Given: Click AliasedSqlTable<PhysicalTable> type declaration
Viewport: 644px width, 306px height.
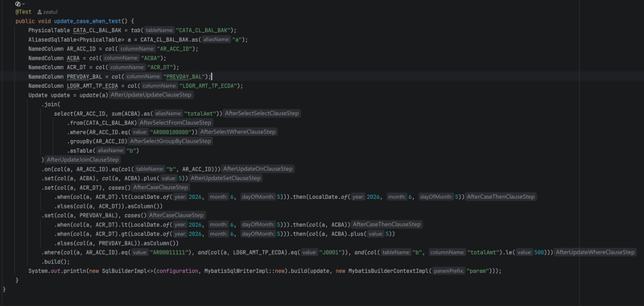Looking at the screenshot, I should (76, 39).
